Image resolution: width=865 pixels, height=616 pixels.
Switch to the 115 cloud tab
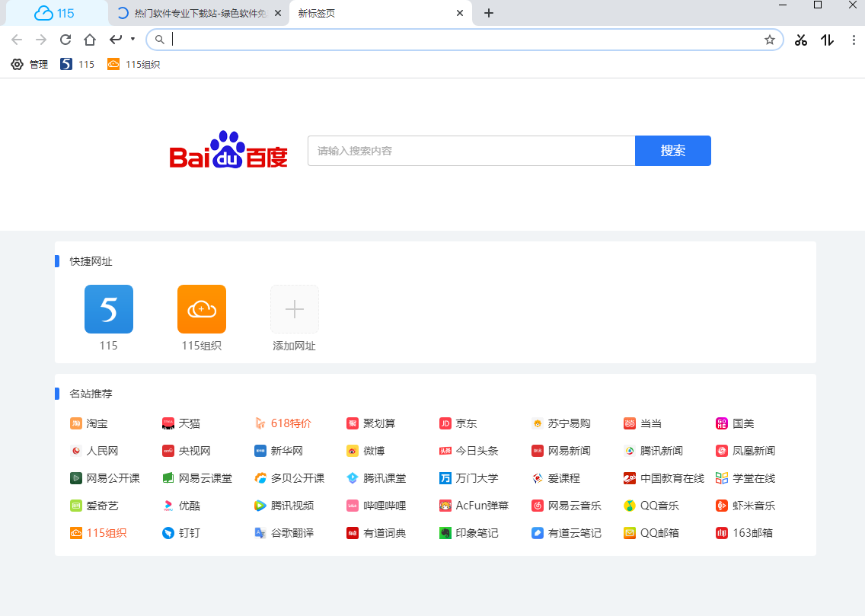click(55, 13)
